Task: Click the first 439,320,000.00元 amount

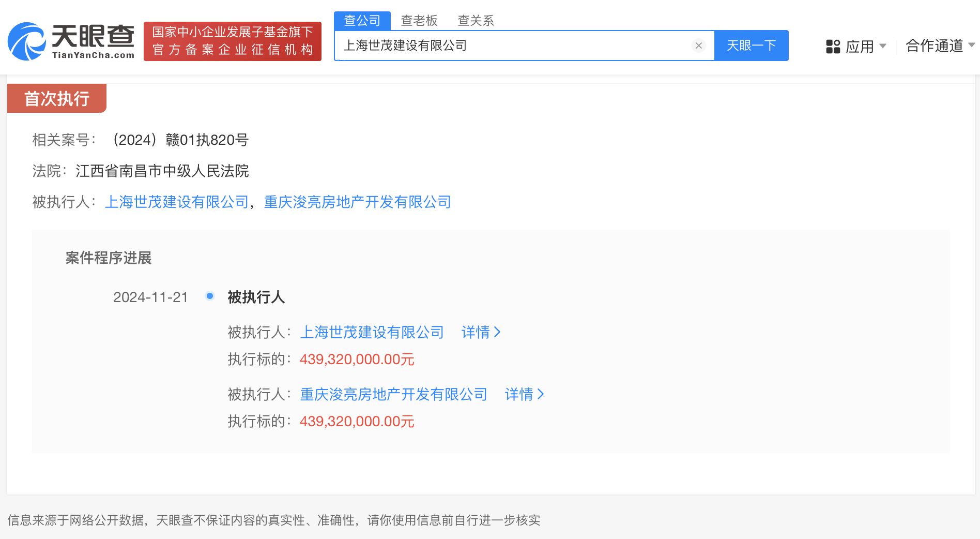Action: (357, 359)
